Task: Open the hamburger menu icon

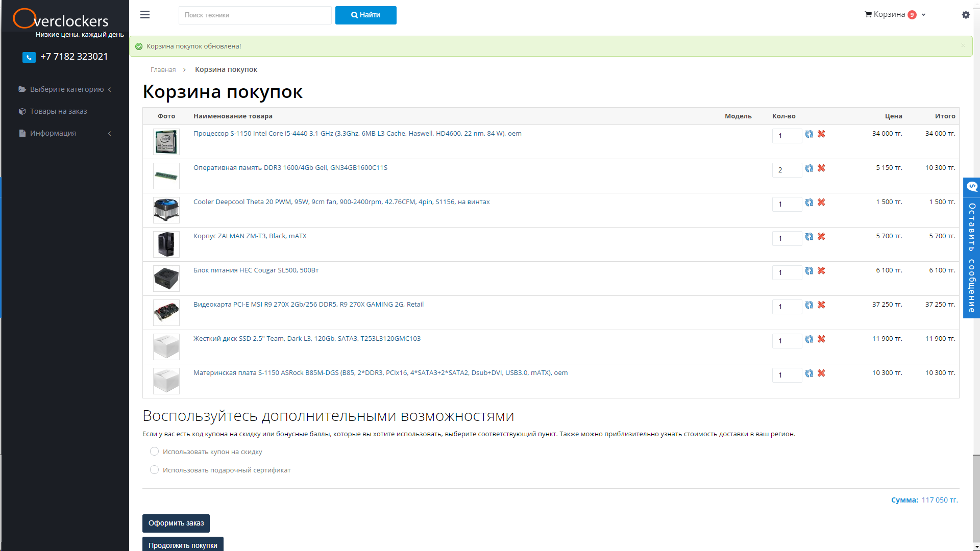Action: (145, 15)
